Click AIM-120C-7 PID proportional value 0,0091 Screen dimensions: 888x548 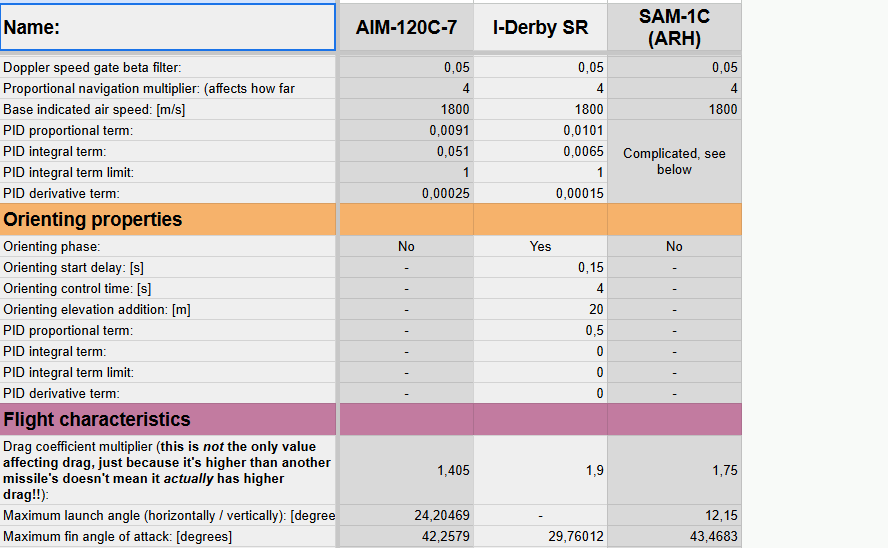click(x=406, y=130)
